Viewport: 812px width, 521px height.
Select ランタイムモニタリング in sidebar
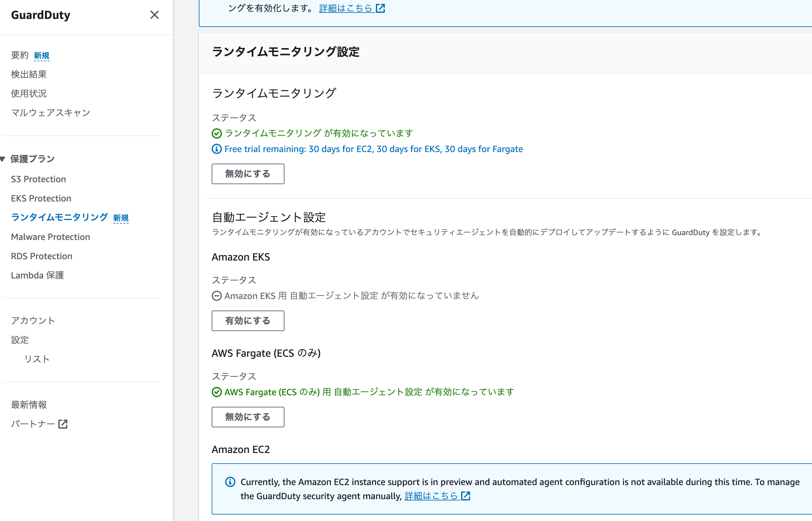pos(60,217)
